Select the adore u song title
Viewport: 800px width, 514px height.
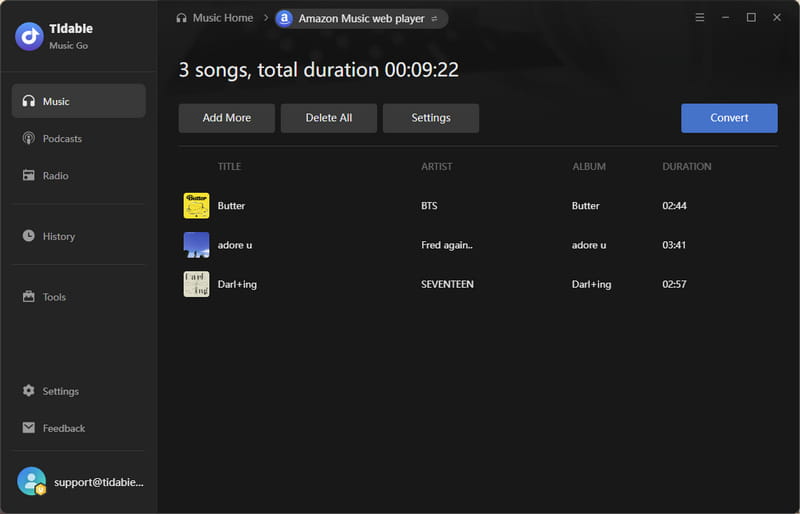pyautogui.click(x=235, y=245)
